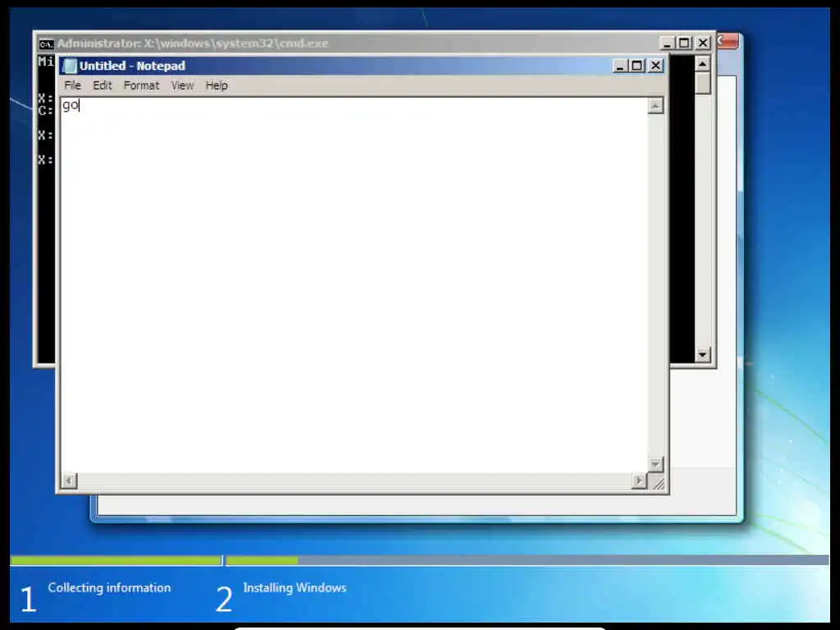Close the red-buttoned setup window behind
Screen dimensions: 840x630
click(728, 41)
